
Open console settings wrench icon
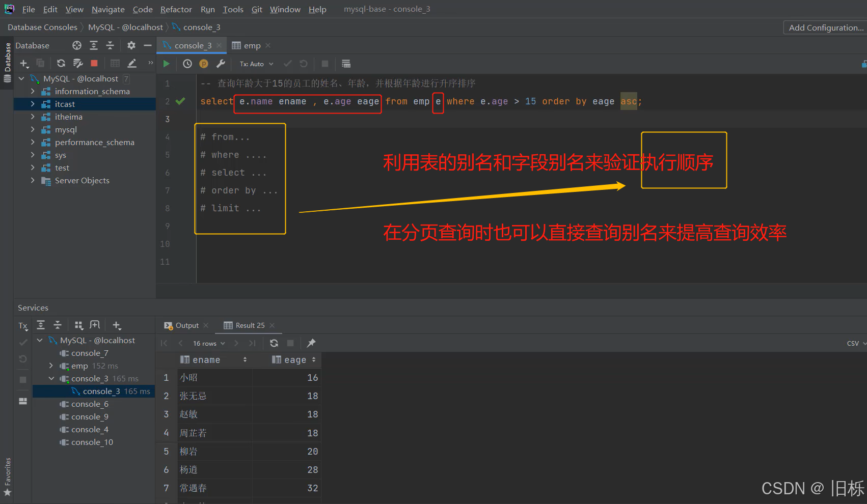click(221, 64)
